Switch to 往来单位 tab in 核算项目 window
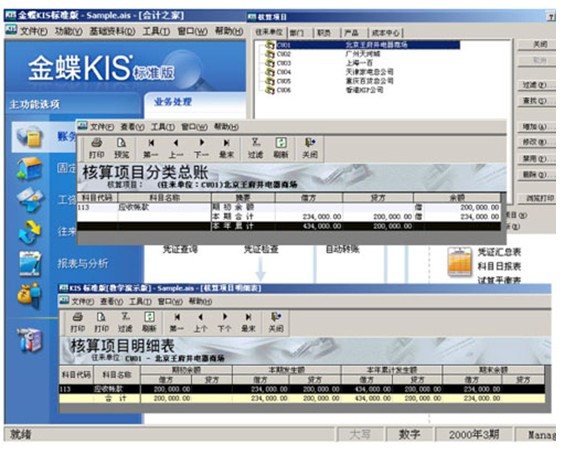Viewport: 569px width, 461px height. [x=269, y=32]
